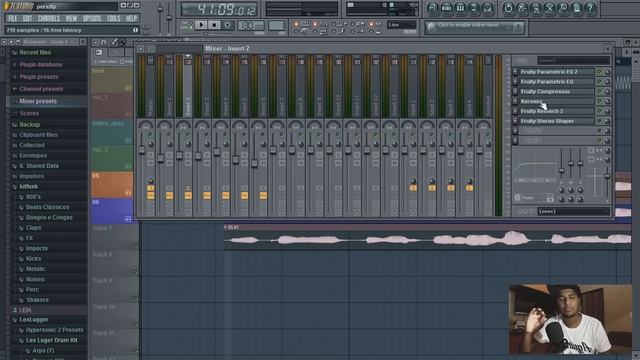The image size is (640, 360).
Task: Click the Recent files browser icon
Action: [x=15, y=53]
